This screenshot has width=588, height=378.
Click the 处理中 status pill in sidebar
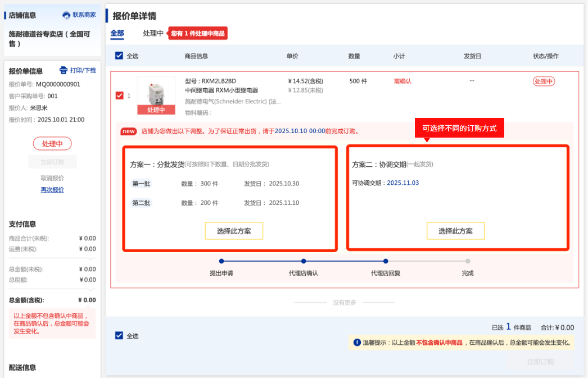(x=52, y=144)
